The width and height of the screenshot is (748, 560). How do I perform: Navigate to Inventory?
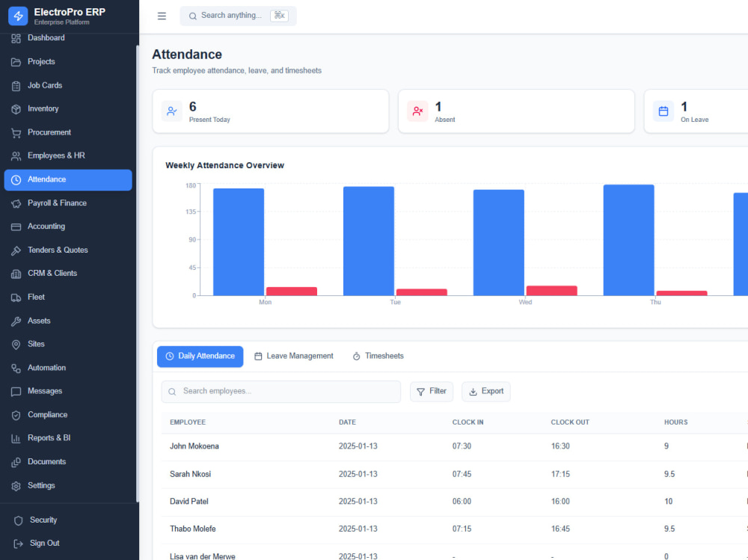(68, 109)
